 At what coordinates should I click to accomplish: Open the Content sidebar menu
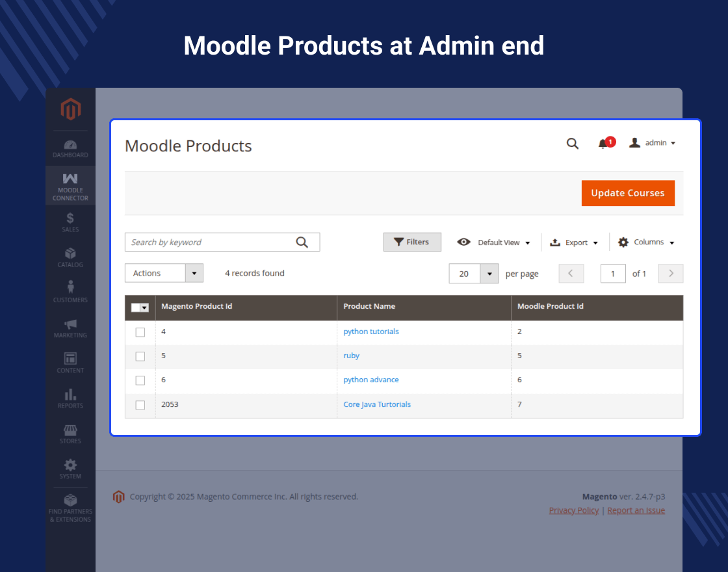pos(71,363)
